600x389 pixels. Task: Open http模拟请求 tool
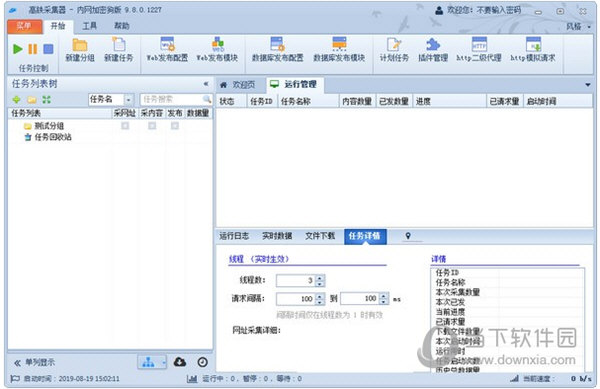[533, 50]
